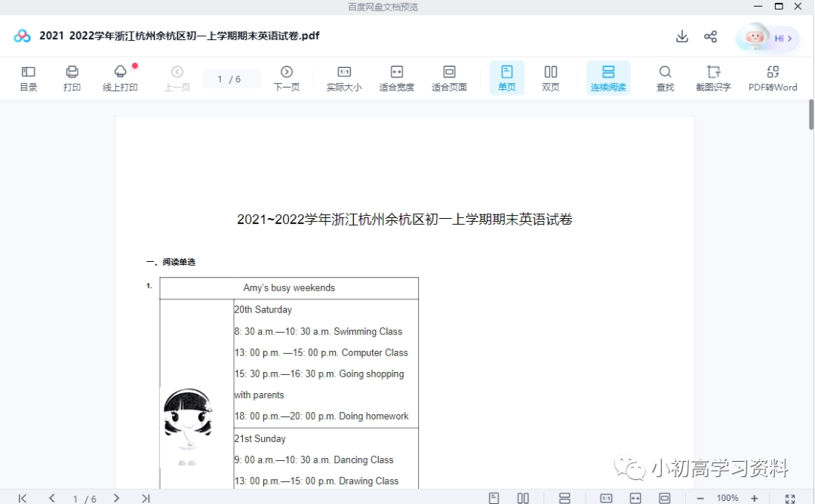Set view to 实际大小 actual size
This screenshot has height=504, width=815.
344,78
